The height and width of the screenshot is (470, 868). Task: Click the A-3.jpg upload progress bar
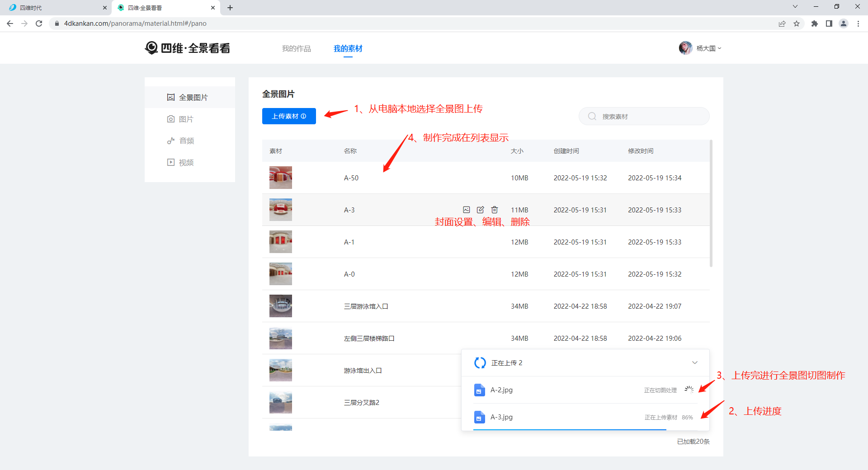pyautogui.click(x=570, y=429)
